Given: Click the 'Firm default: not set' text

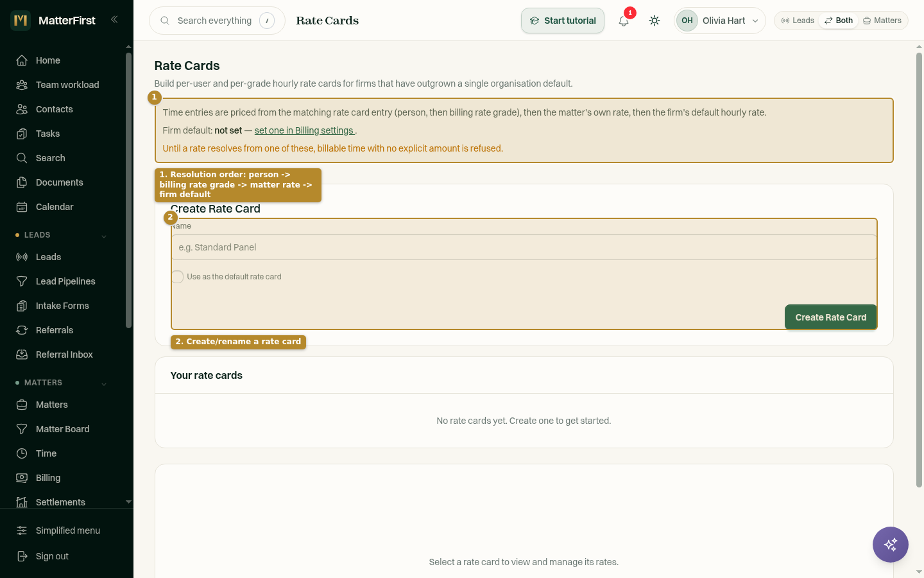Looking at the screenshot, I should (202, 130).
